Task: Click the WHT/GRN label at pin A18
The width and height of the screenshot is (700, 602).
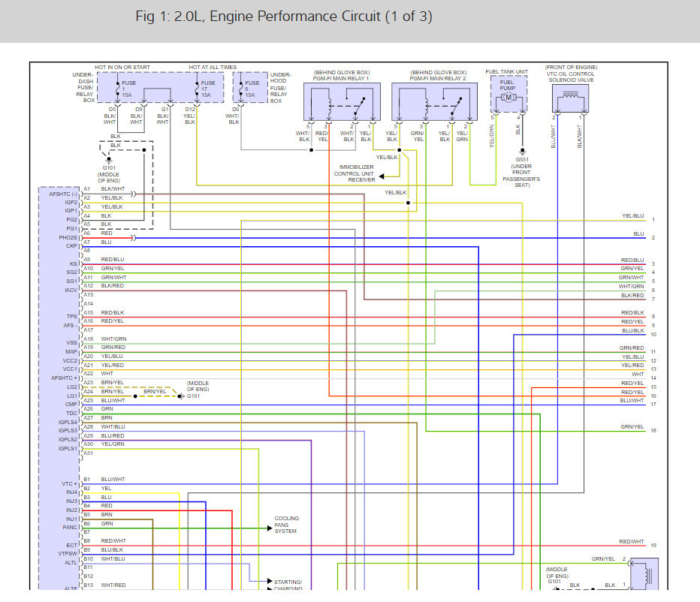Action: [113, 339]
